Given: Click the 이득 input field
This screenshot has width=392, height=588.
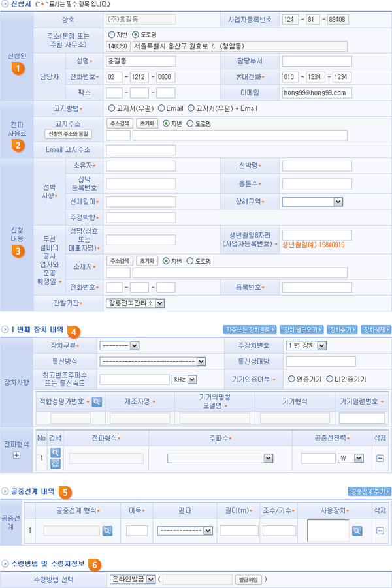Looking at the screenshot, I should point(137,531).
